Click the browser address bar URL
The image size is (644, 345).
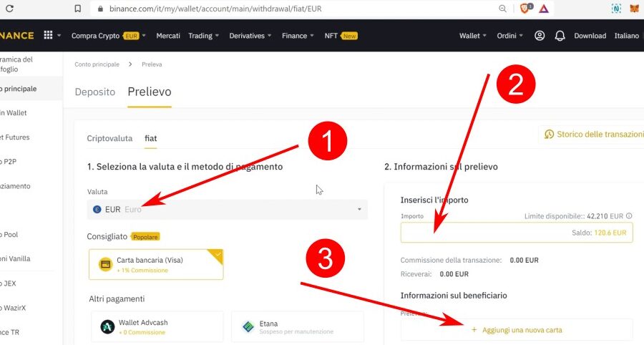(215, 9)
